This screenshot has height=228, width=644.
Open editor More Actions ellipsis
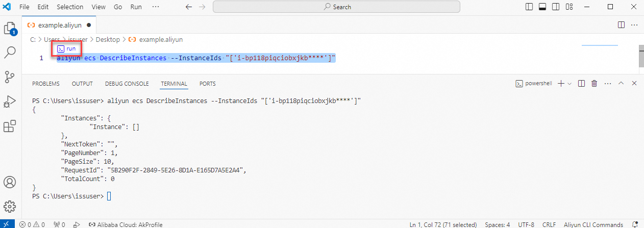click(x=634, y=24)
